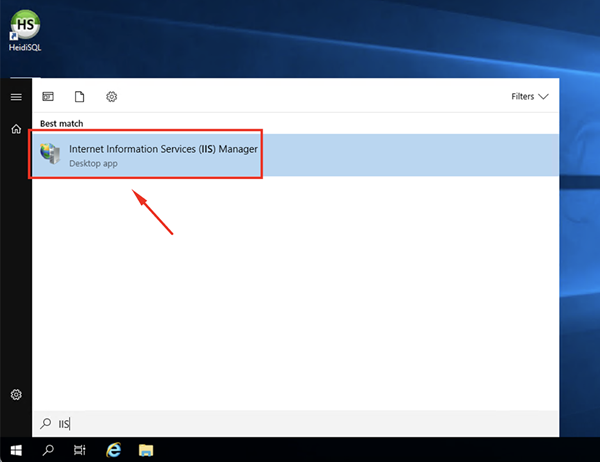
Task: Click the 'Best match' heading
Action: click(62, 124)
